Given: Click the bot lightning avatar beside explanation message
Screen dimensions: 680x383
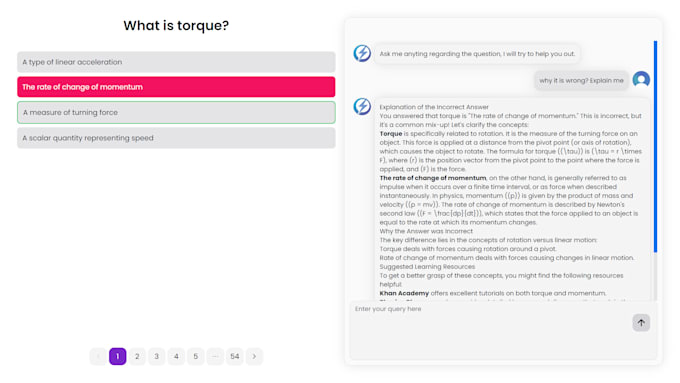Looking at the screenshot, I should point(362,106).
